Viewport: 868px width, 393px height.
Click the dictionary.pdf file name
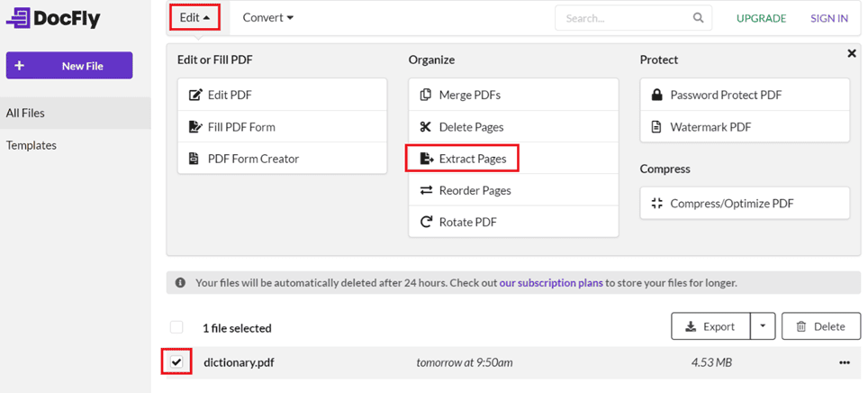coord(240,363)
